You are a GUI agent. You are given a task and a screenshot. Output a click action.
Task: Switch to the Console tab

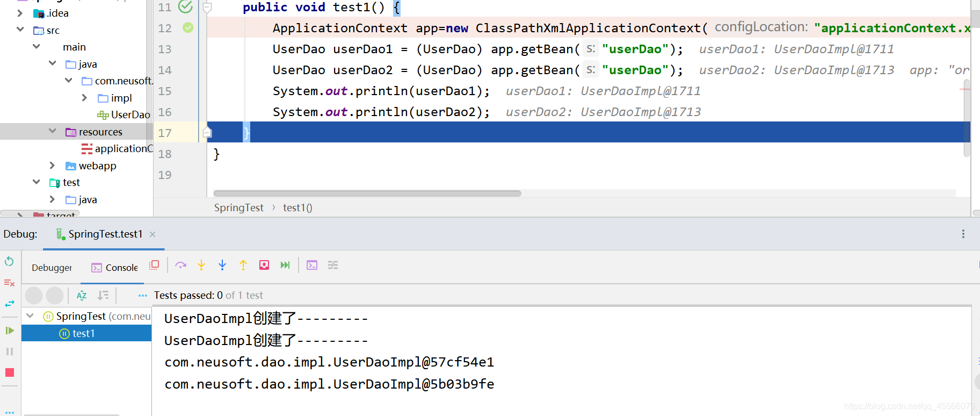[115, 268]
